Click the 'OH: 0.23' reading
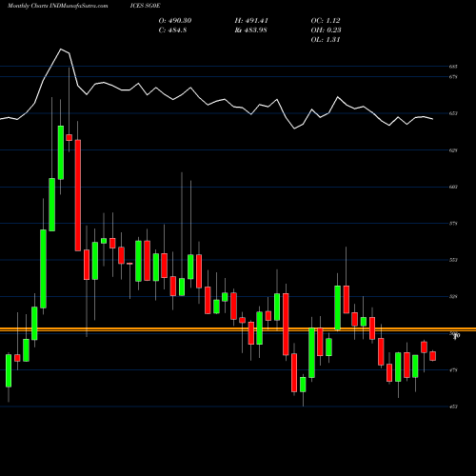Image resolution: width=476 pixels, height=476 pixels. (x=326, y=30)
